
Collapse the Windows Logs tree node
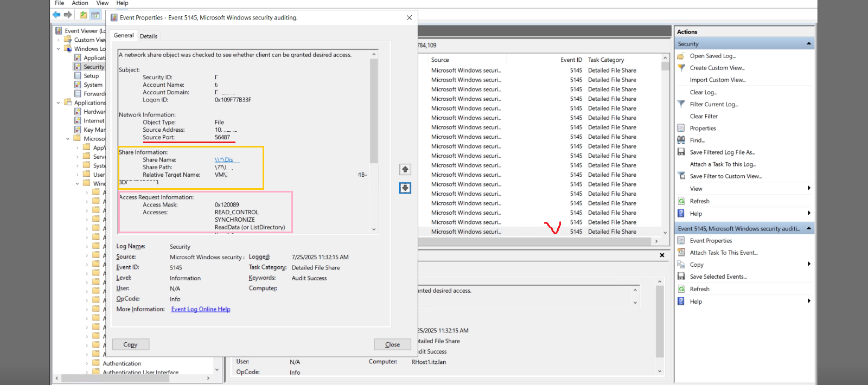(59, 49)
